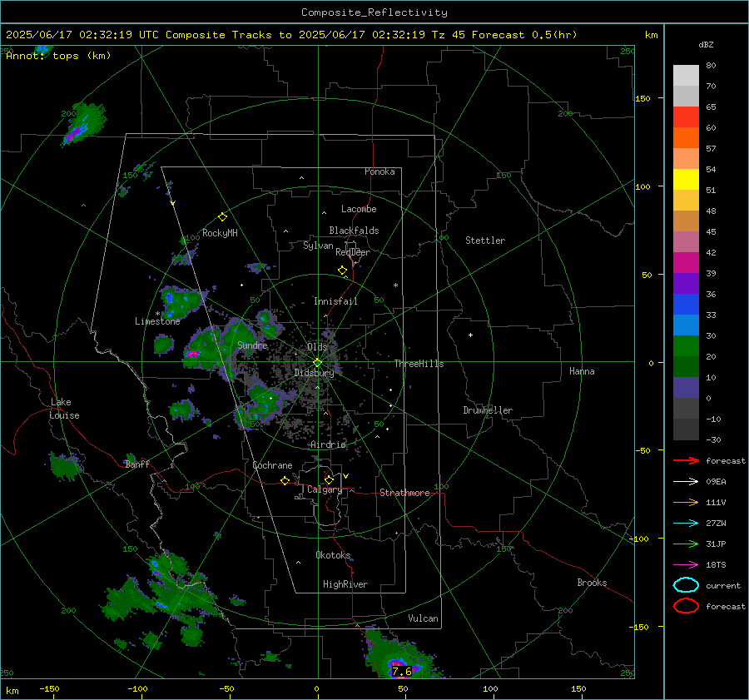Click the yellow diamond marker below Cochrane
The width and height of the screenshot is (749, 700).
pyautogui.click(x=285, y=480)
